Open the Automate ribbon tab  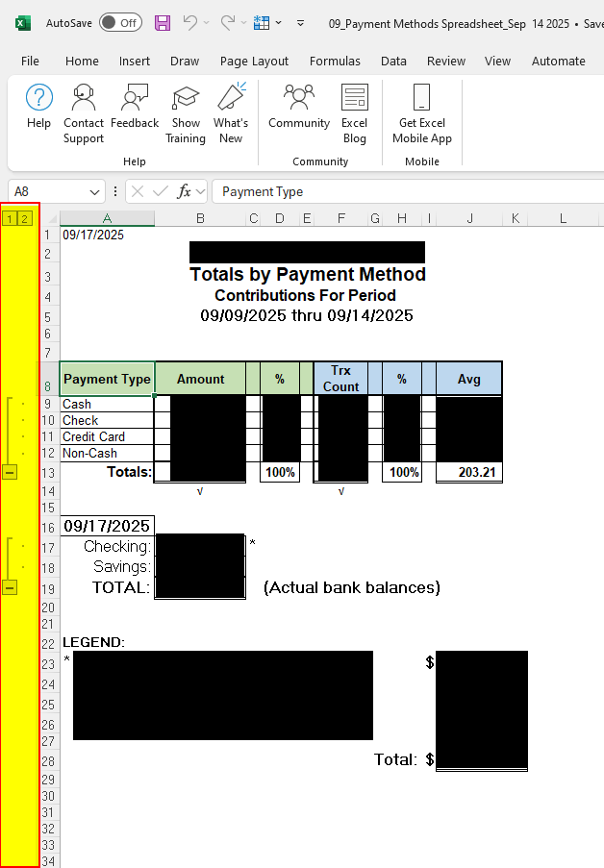[559, 61]
